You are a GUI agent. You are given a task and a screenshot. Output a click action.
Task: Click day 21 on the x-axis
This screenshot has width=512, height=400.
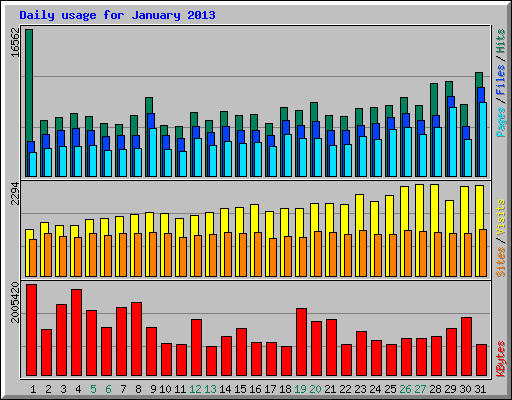(x=330, y=389)
